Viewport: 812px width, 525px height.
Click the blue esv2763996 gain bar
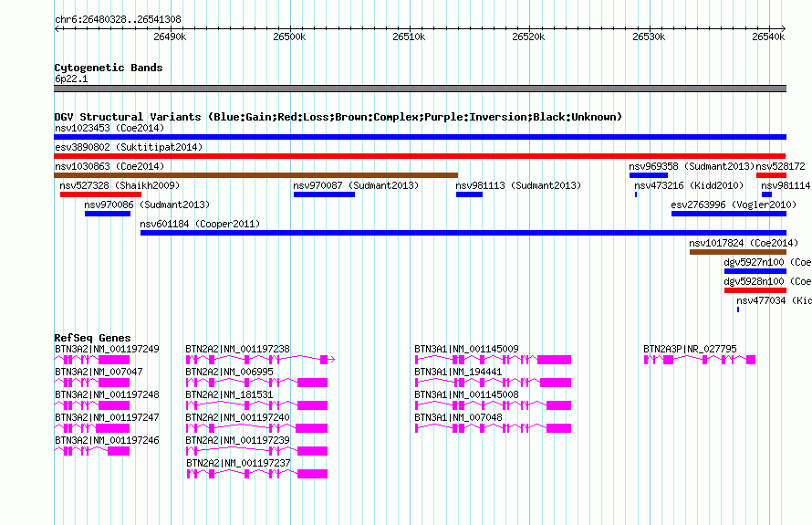[729, 214]
